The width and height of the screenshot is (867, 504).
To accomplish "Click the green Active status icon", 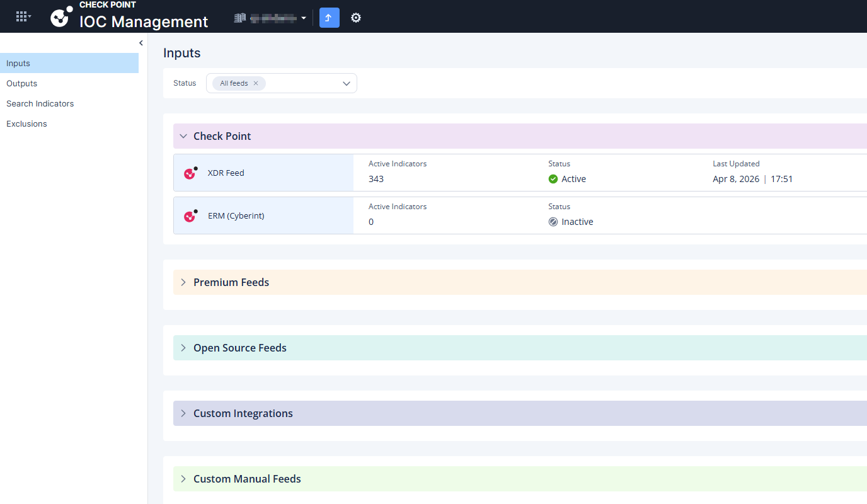I will (553, 179).
